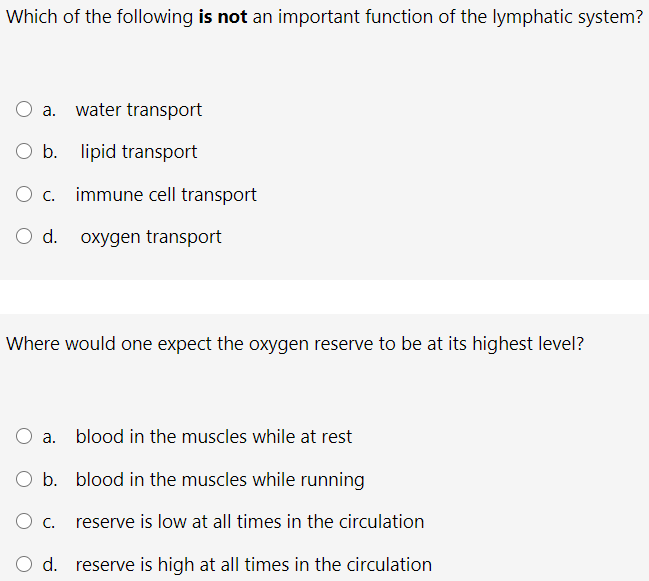Choose radio for blood in muscles while running
Viewport: 649px width, 581px height.
(24, 479)
